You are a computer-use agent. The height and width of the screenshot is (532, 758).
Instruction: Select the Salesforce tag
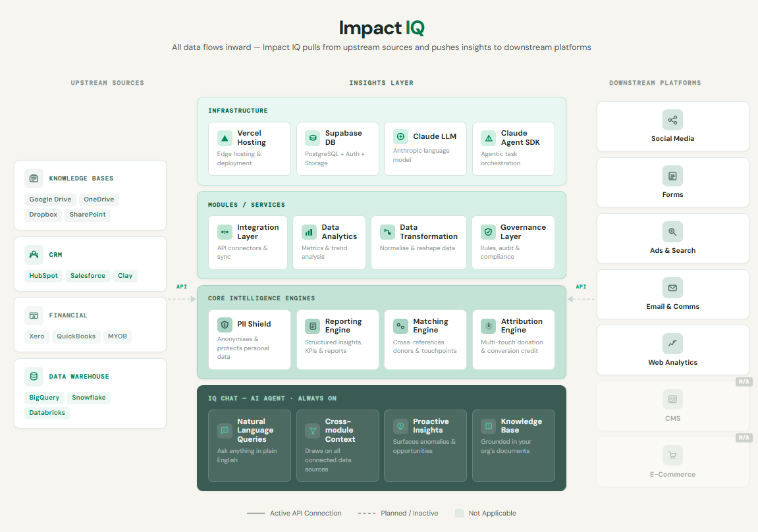[88, 276]
